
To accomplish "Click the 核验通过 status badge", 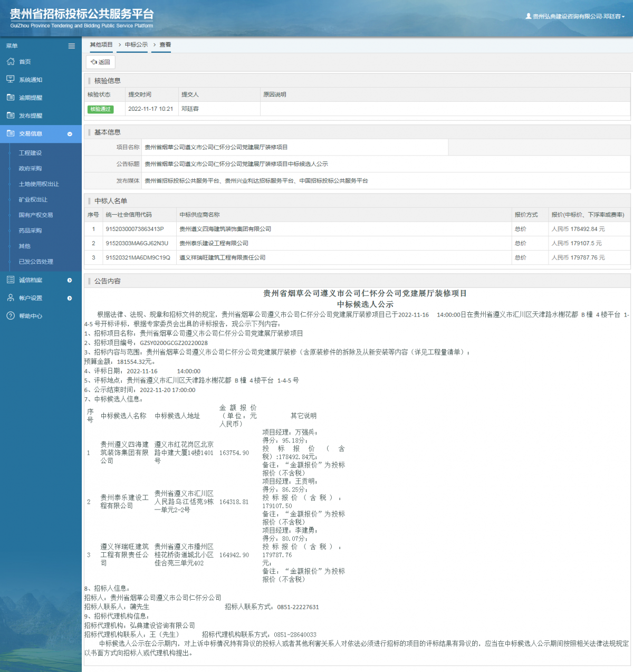I will [100, 109].
